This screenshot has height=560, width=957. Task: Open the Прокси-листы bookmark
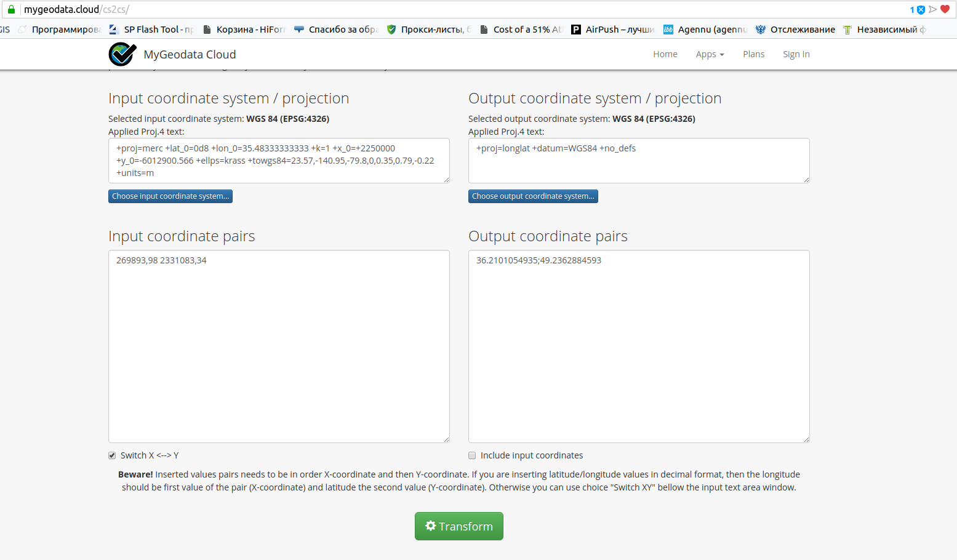click(429, 30)
